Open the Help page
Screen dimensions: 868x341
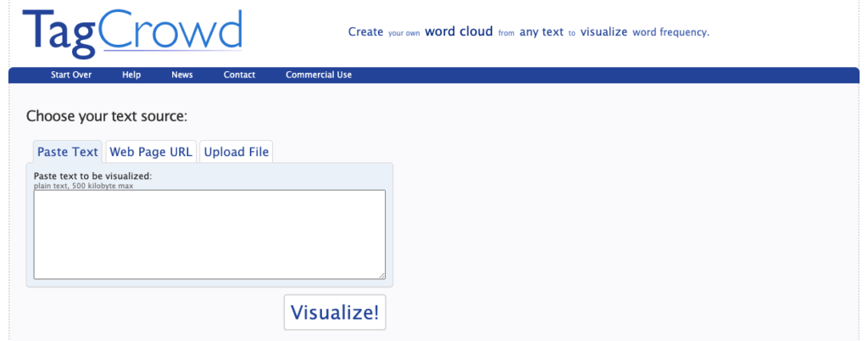coord(131,75)
